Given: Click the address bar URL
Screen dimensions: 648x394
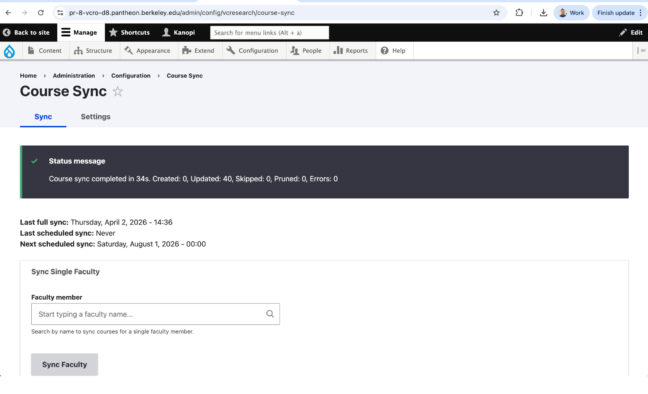Looking at the screenshot, I should [x=182, y=13].
